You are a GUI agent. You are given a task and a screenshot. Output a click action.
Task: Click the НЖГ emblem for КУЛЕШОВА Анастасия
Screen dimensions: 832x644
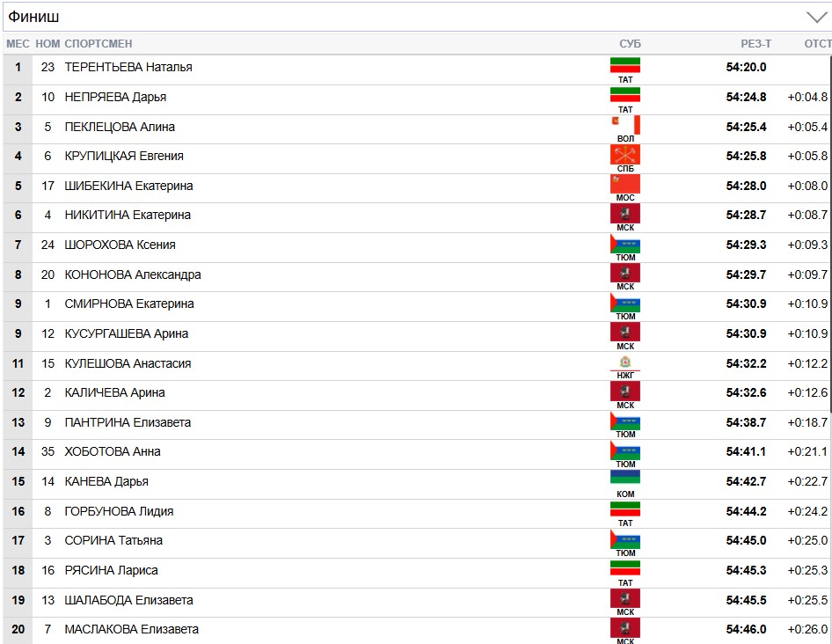point(625,362)
